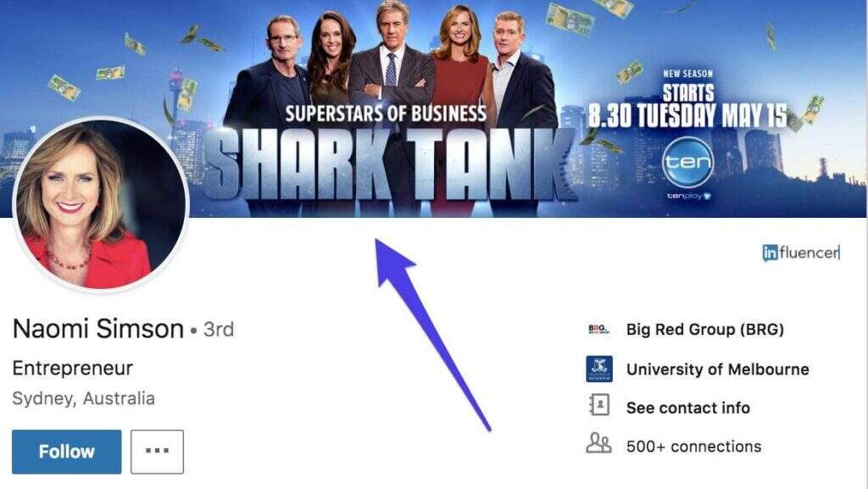Click the connections people icon

coord(599,443)
